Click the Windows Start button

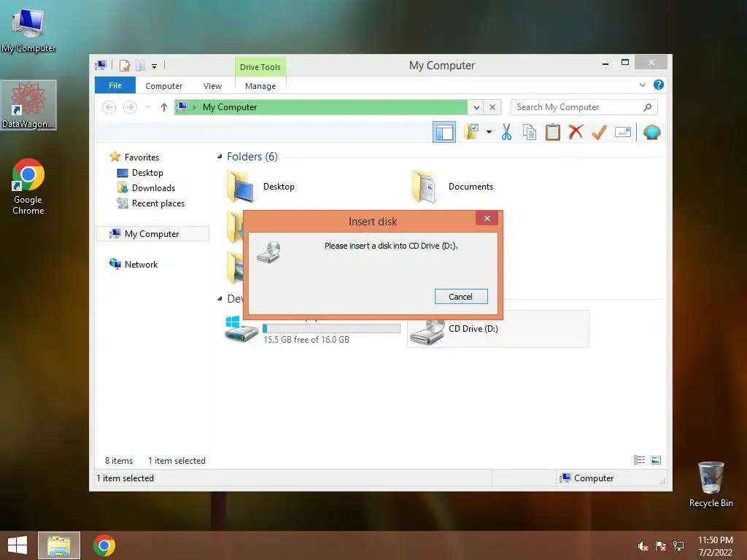pos(18,545)
